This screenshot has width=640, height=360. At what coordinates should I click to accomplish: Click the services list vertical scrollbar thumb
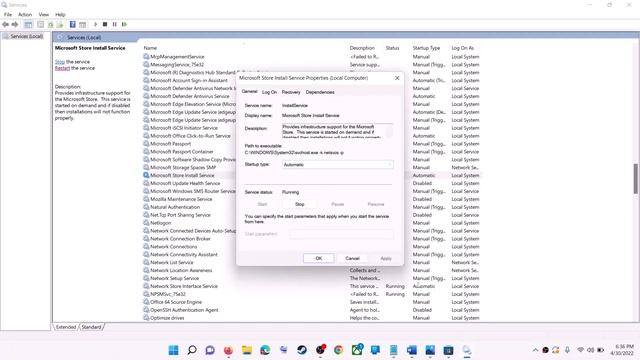636,178
